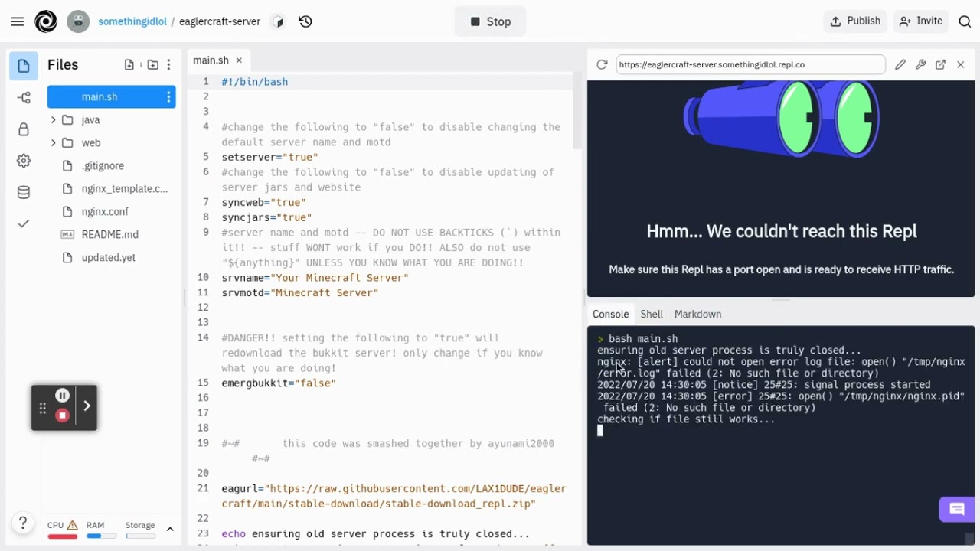Pause the screen recording widget
The width and height of the screenshot is (980, 551).
62,396
